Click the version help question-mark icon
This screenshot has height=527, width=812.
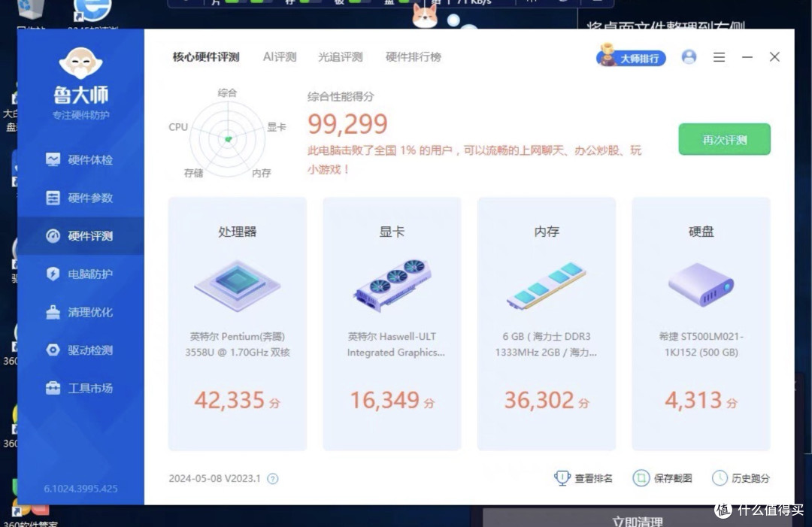click(272, 479)
